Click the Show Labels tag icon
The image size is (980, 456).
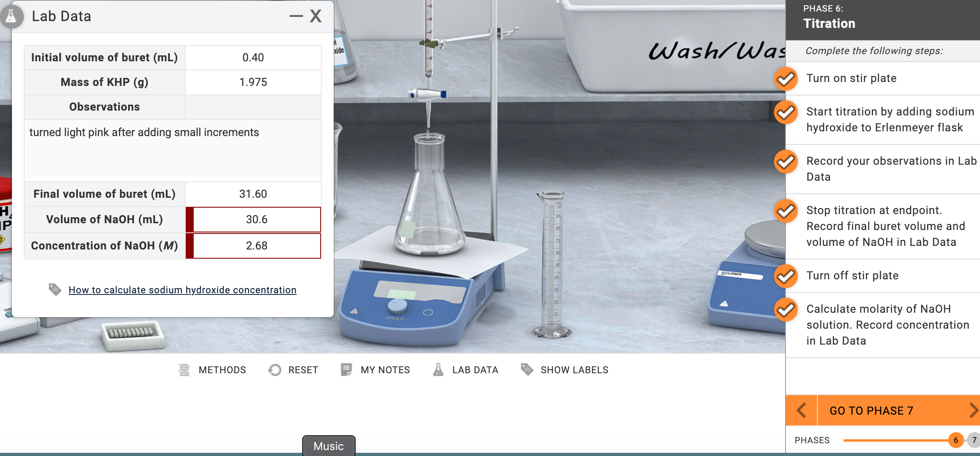527,369
